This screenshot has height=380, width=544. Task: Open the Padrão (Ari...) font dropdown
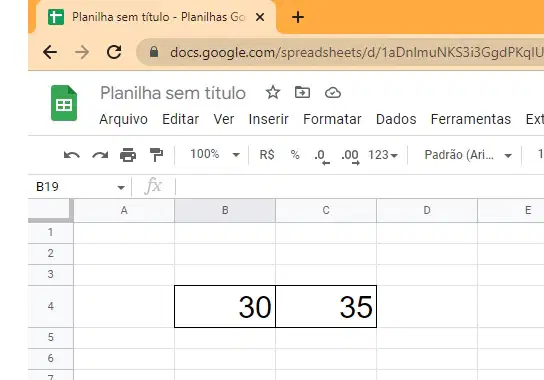(468, 155)
